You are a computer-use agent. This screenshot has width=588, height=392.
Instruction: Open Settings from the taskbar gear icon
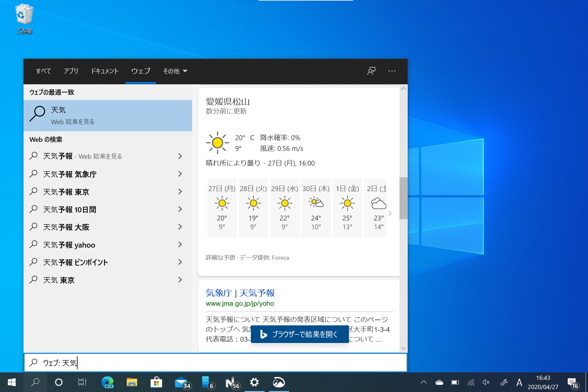(254, 382)
